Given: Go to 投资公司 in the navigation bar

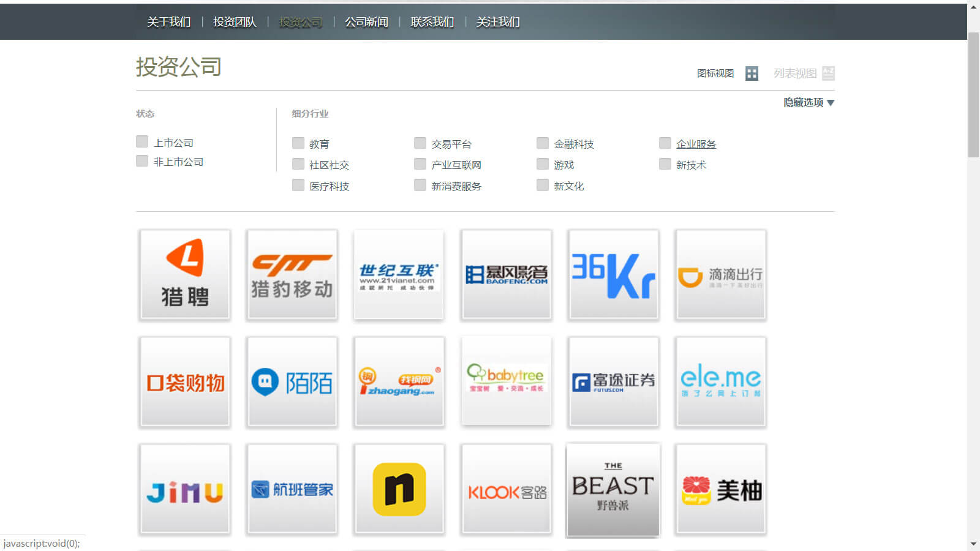Looking at the screenshot, I should (x=301, y=22).
